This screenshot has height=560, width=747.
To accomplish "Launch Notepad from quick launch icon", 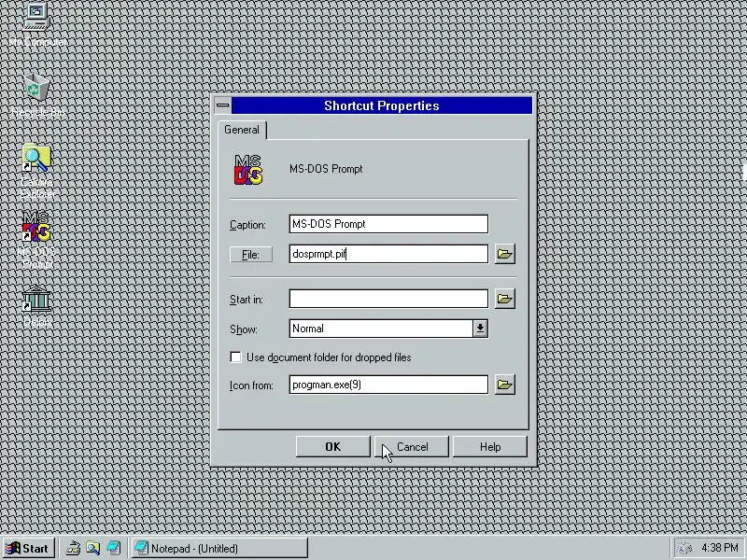I will (x=114, y=548).
